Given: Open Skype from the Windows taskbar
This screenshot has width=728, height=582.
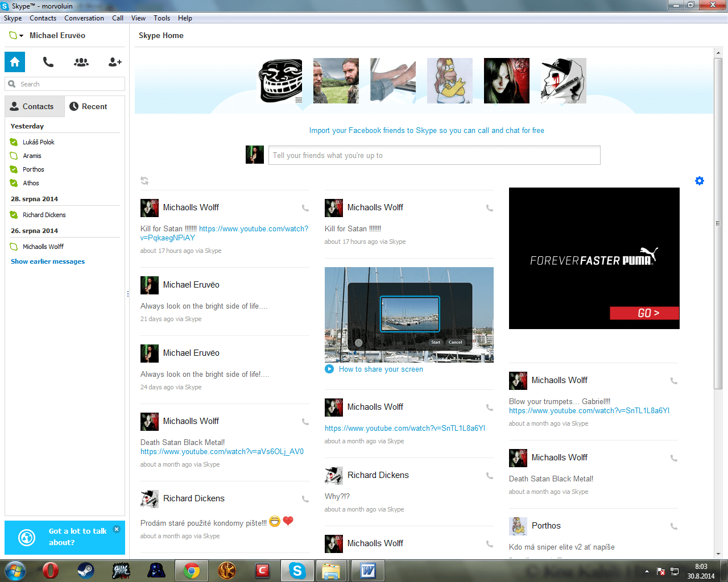Looking at the screenshot, I should 297,570.
